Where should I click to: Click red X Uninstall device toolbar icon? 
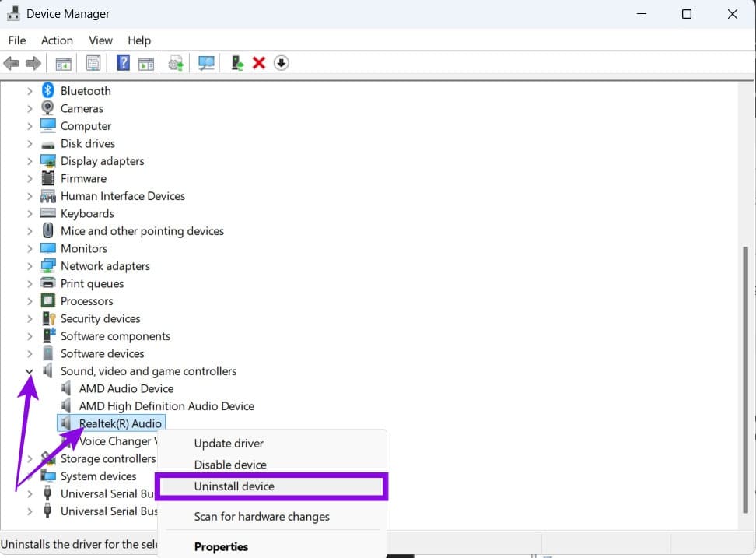(259, 63)
